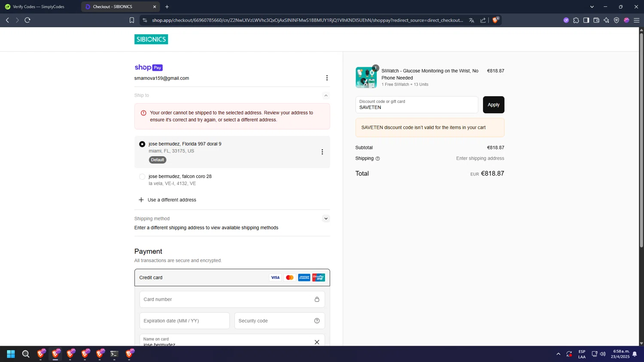The width and height of the screenshot is (644, 362).
Task: Show hidden system tray icons
Action: (x=558, y=354)
